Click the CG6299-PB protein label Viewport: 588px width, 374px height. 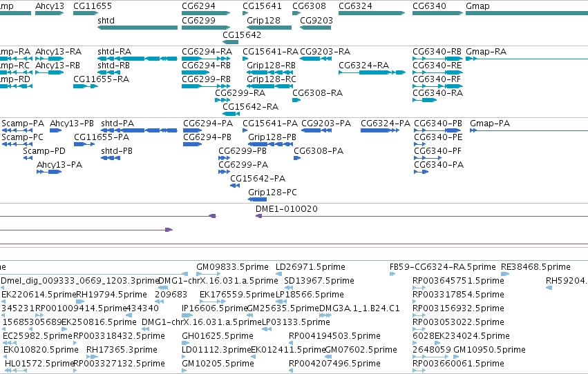[x=243, y=151]
